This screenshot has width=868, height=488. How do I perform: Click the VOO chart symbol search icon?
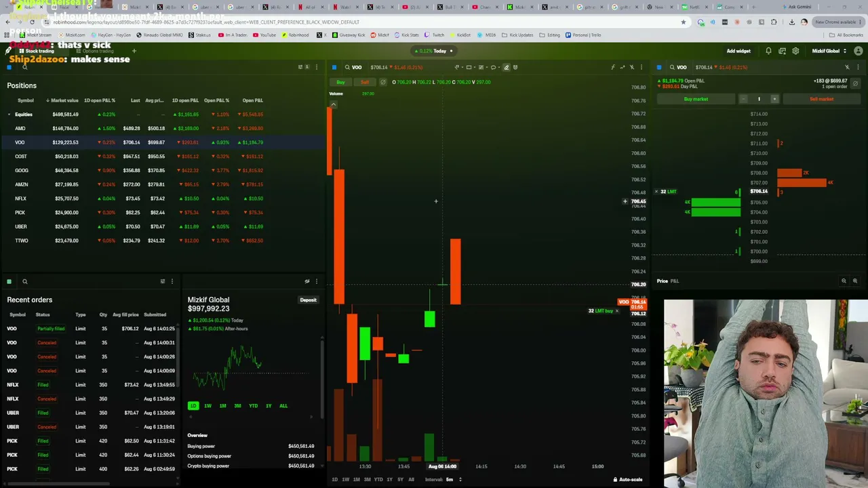[347, 67]
